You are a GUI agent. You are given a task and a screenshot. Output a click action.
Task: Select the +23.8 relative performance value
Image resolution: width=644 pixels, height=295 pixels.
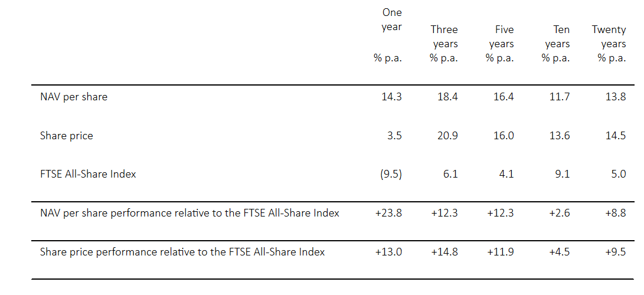(x=388, y=213)
